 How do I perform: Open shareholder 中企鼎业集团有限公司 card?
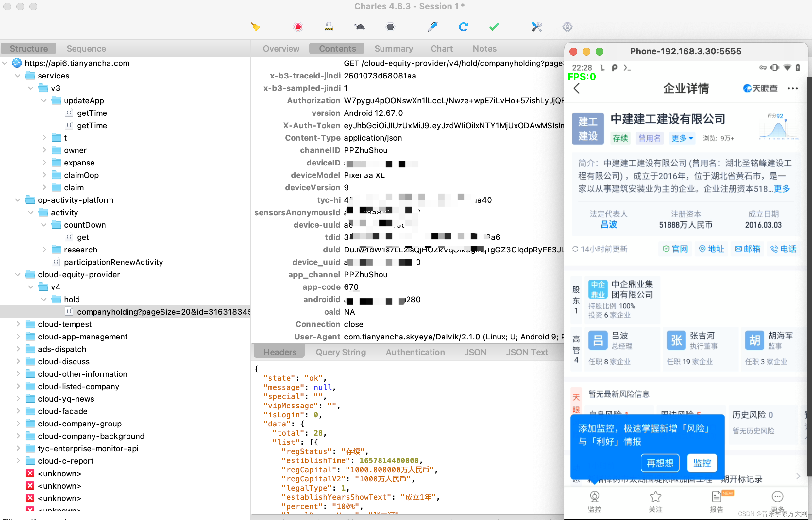click(x=622, y=299)
